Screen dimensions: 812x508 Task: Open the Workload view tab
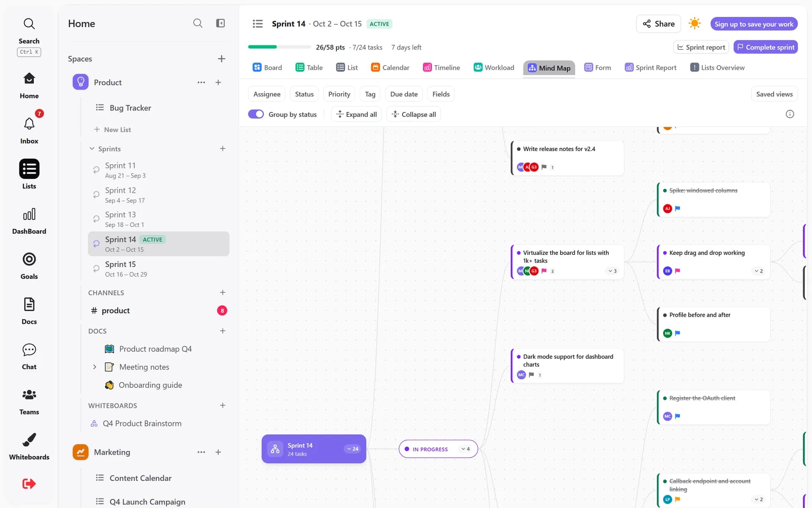tap(494, 67)
